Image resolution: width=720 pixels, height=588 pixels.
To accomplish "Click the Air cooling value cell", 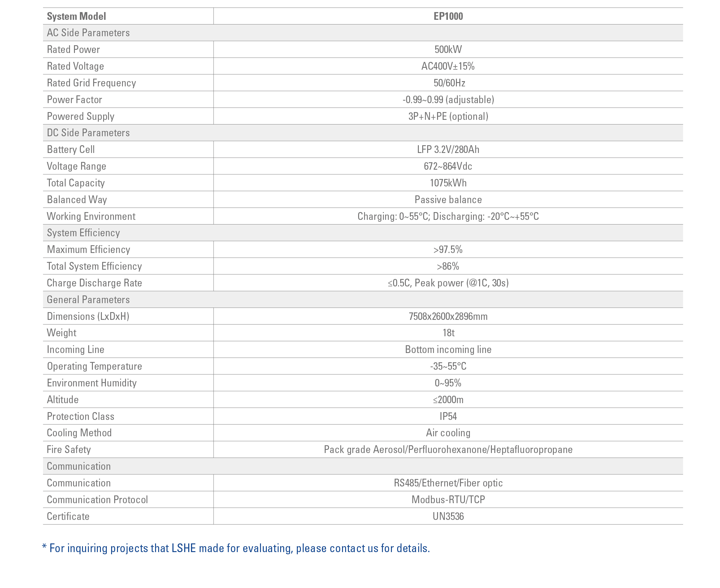I will pos(448,433).
